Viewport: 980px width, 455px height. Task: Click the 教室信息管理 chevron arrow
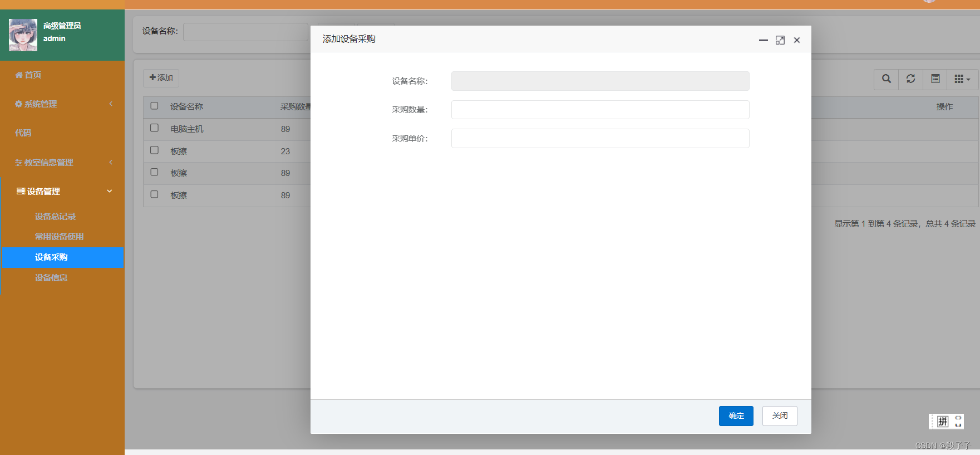click(x=111, y=162)
